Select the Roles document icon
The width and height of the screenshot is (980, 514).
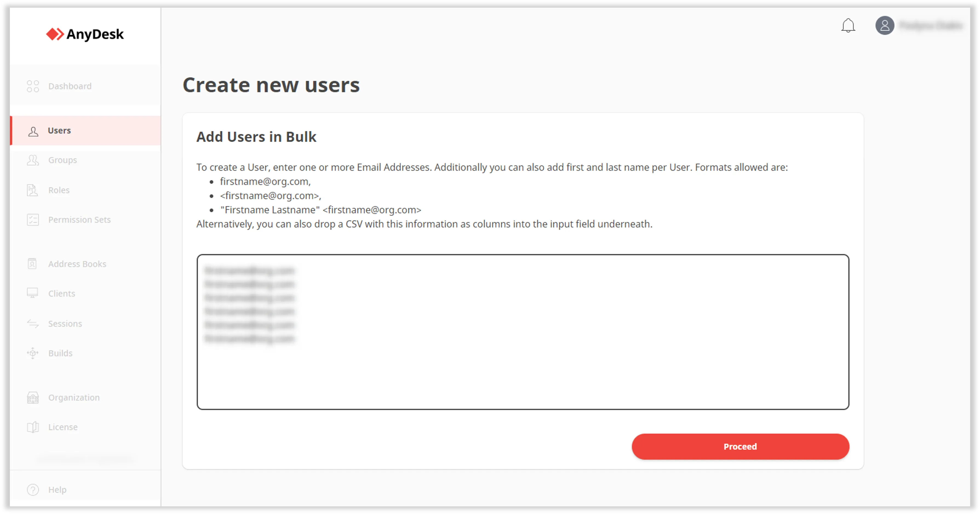pyautogui.click(x=33, y=190)
